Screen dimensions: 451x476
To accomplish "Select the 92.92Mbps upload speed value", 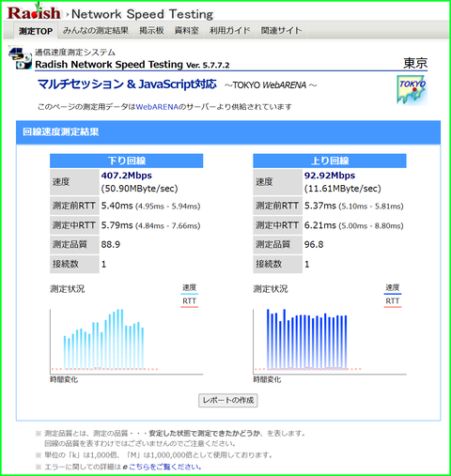I will pos(330,176).
